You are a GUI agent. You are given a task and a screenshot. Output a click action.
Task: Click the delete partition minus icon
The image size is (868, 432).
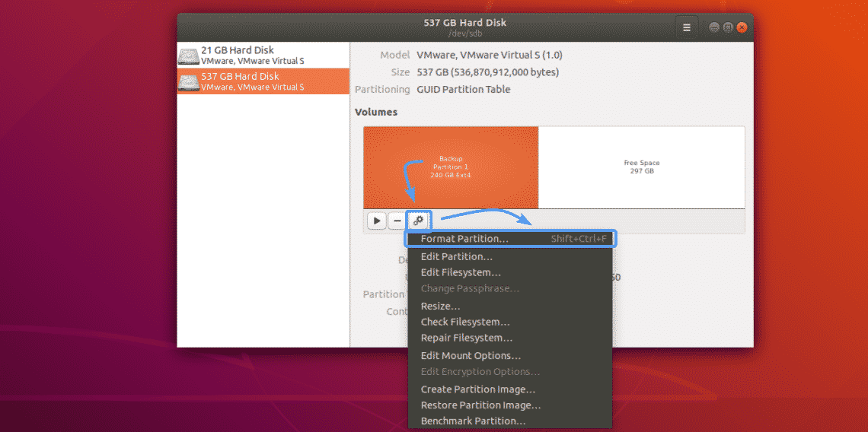pyautogui.click(x=397, y=221)
